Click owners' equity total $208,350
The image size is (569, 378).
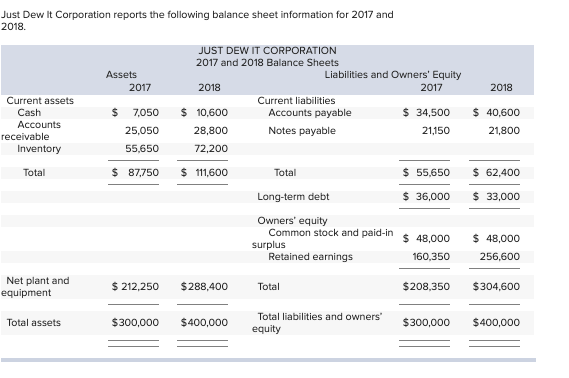coord(426,287)
